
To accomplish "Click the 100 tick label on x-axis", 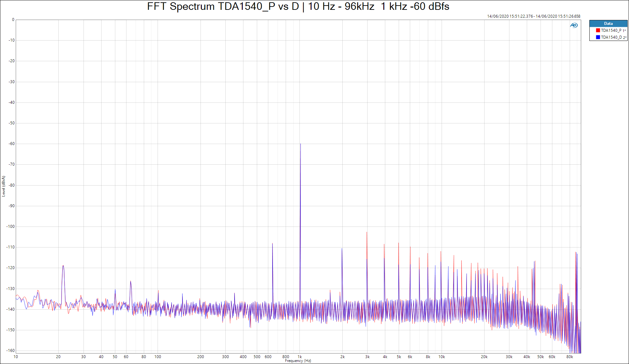I will tap(158, 357).
